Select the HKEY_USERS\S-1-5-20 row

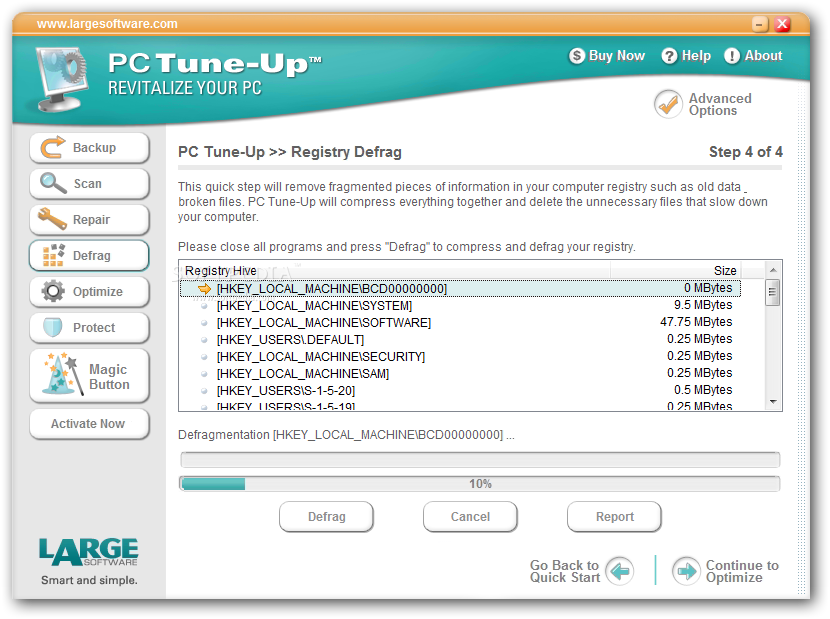[460, 390]
